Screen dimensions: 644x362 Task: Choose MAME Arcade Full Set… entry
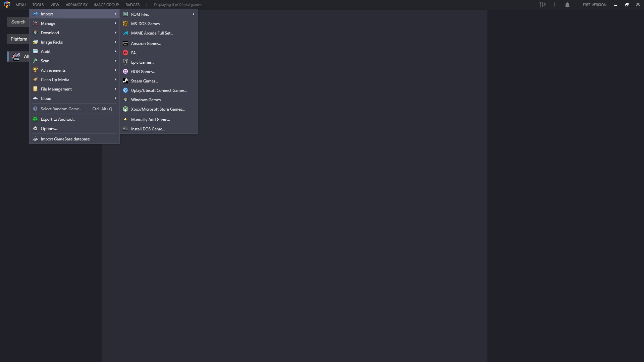[x=159, y=33]
